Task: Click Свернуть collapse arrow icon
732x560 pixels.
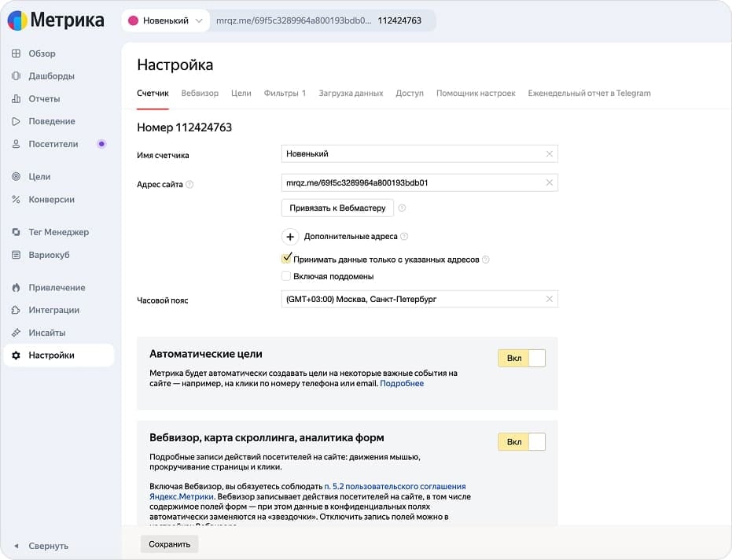Action: (17, 546)
